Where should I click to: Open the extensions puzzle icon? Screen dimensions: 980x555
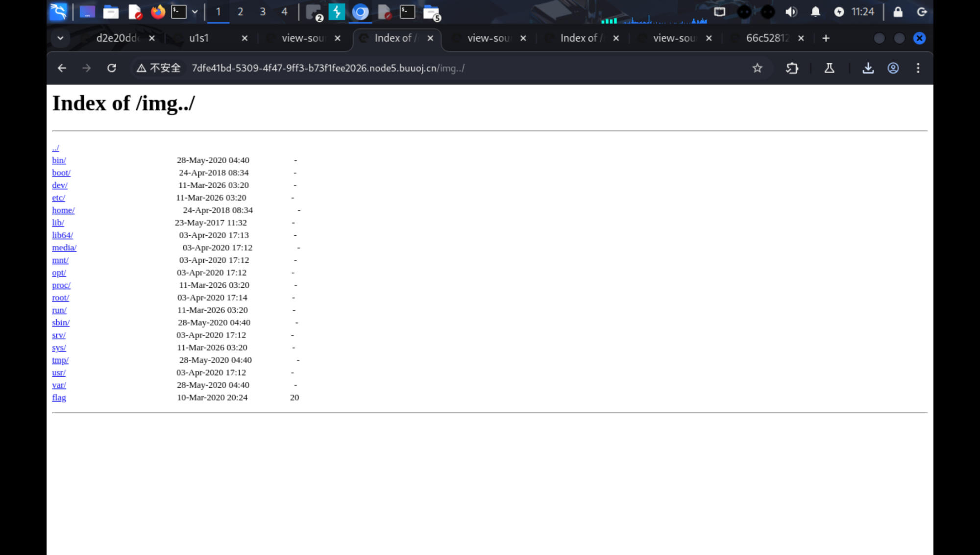(x=792, y=68)
